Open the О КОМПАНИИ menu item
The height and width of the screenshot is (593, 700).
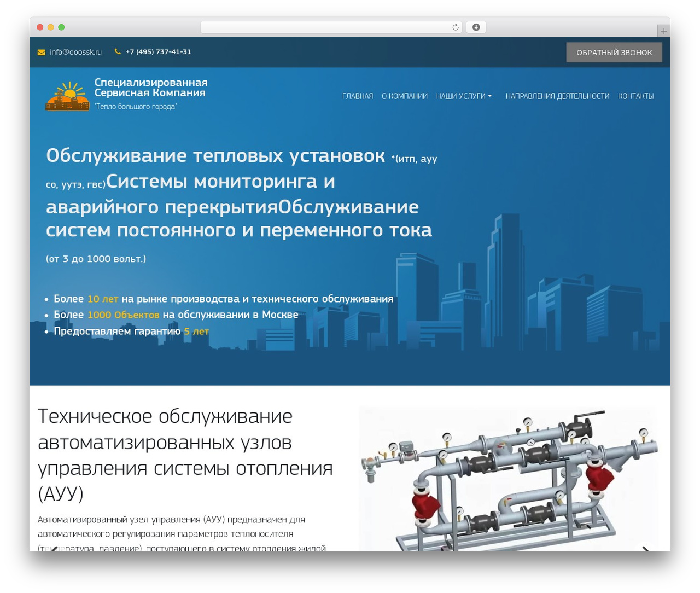[405, 96]
